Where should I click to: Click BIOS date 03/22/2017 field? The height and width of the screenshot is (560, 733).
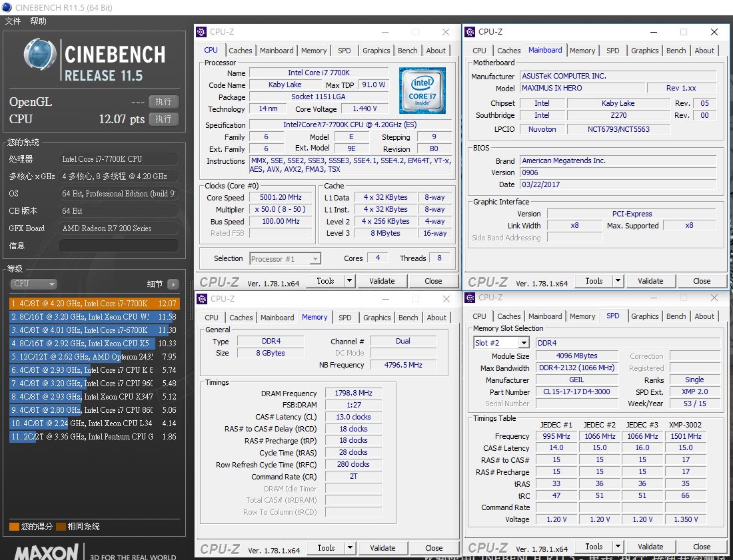point(618,184)
